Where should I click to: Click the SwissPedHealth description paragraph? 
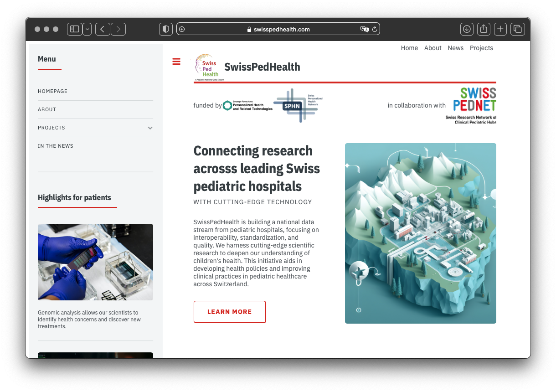[x=257, y=253]
